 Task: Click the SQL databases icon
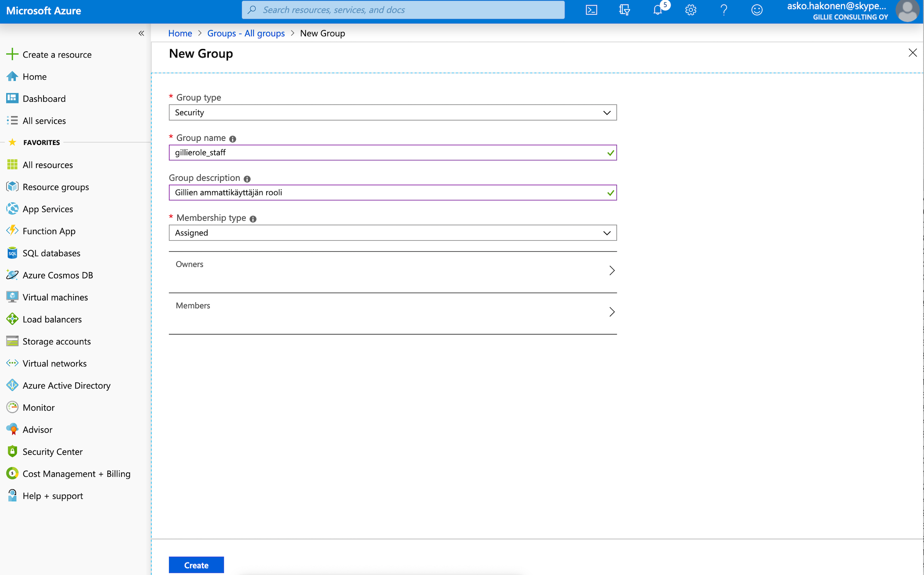[12, 252]
